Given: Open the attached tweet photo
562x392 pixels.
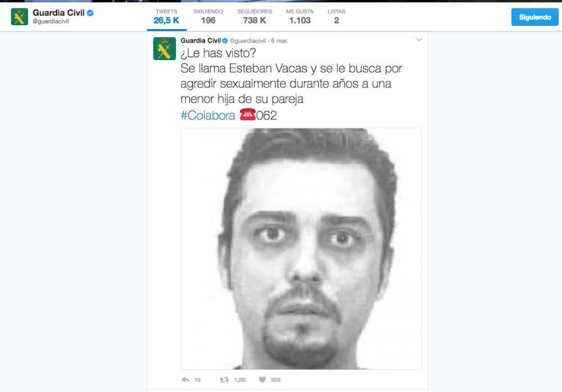Looking at the screenshot, I should [301, 249].
